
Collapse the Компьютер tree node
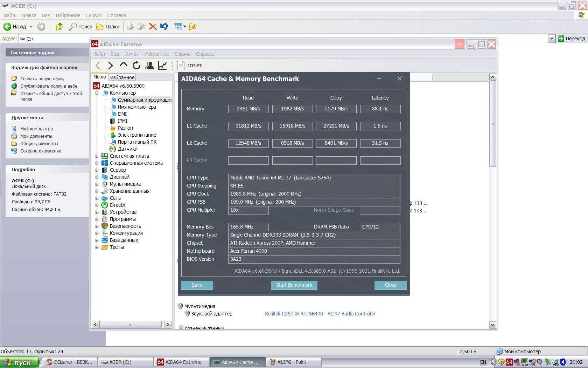pos(97,93)
